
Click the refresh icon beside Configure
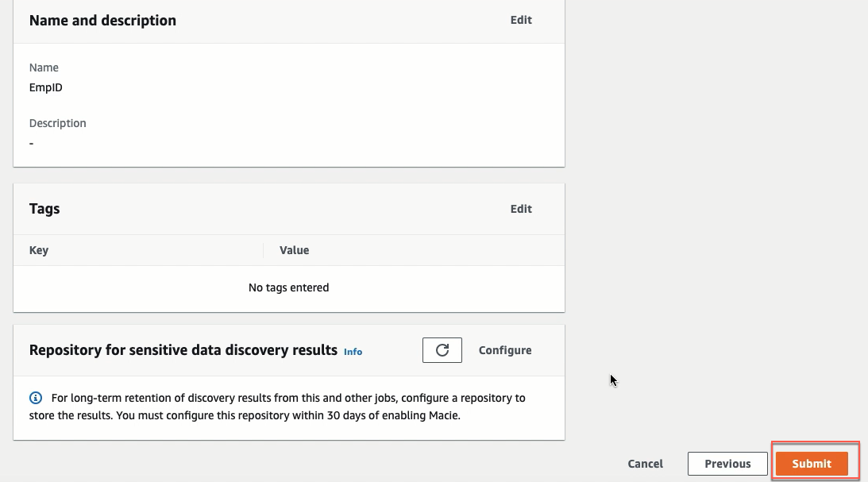(x=442, y=350)
